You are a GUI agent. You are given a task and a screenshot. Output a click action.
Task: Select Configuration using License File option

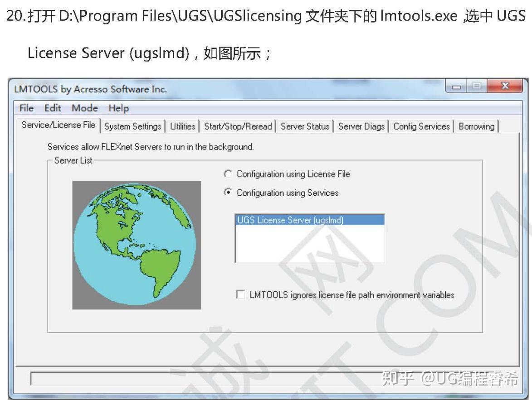click(229, 174)
